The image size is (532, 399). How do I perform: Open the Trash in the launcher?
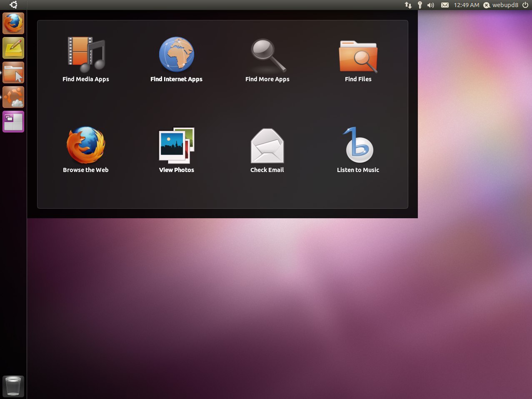[13, 386]
